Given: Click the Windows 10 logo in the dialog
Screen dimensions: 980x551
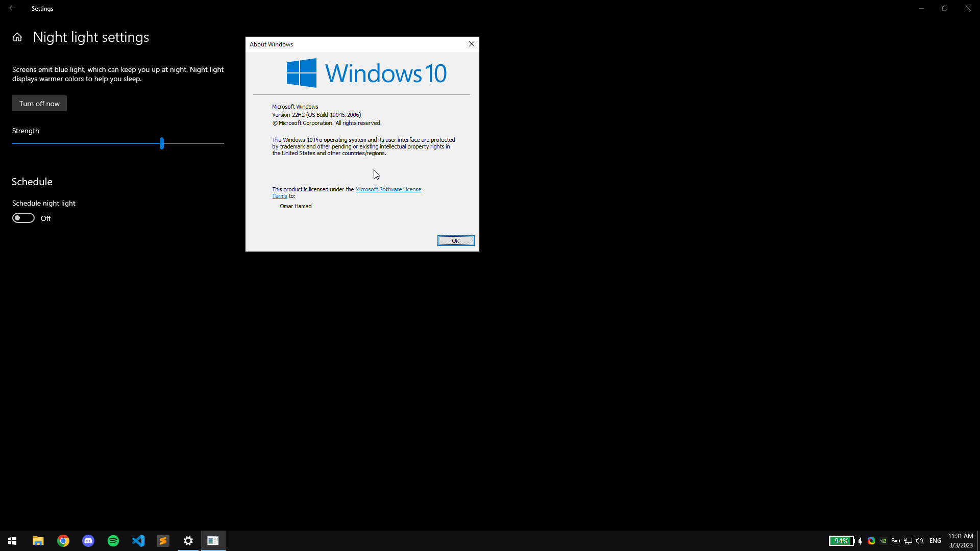Looking at the screenshot, I should click(x=366, y=73).
